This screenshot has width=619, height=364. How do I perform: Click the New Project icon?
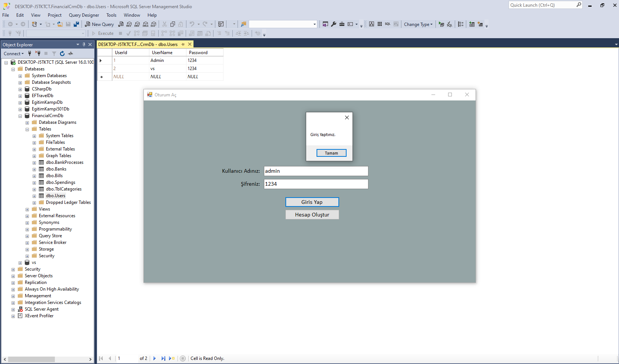34,24
